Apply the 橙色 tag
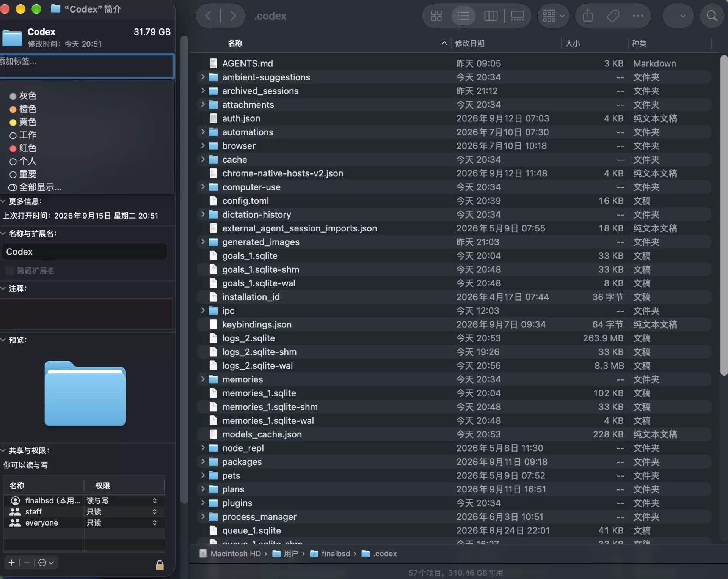Screen dimensions: 728x579 [x=23, y=109]
